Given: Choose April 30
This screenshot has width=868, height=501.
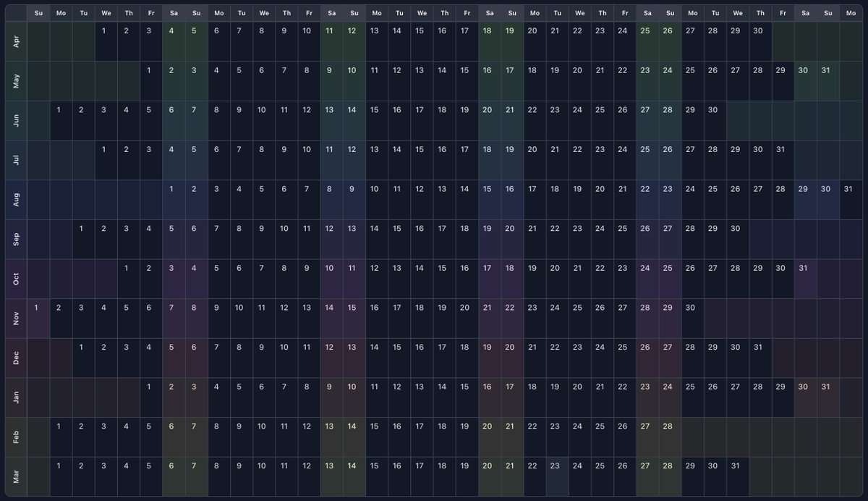Looking at the screenshot, I should point(759,41).
